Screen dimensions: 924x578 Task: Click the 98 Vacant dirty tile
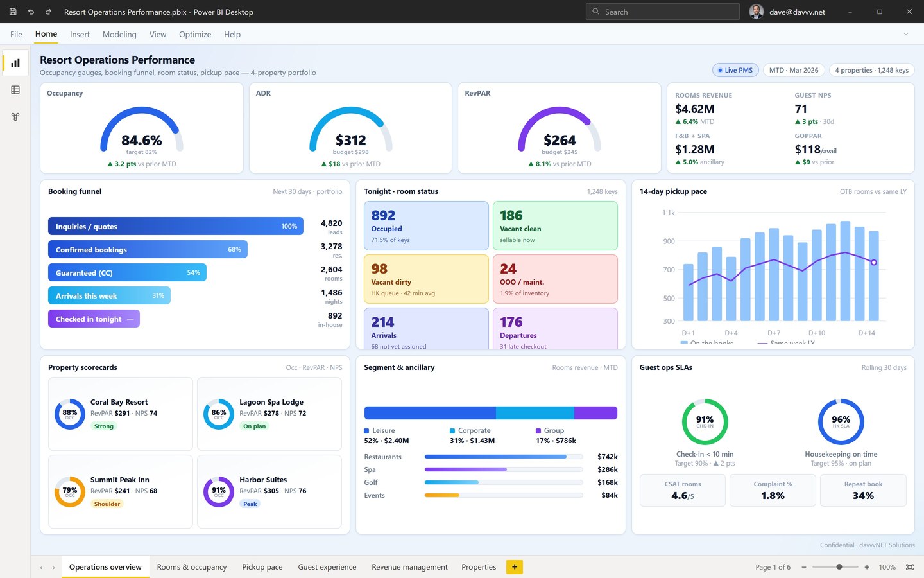coord(426,279)
